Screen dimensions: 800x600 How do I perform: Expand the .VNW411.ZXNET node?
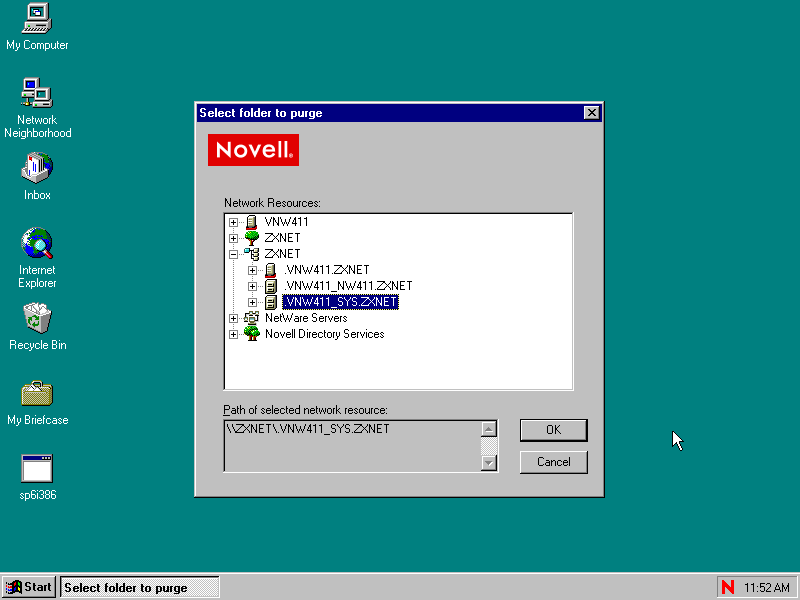click(x=253, y=270)
